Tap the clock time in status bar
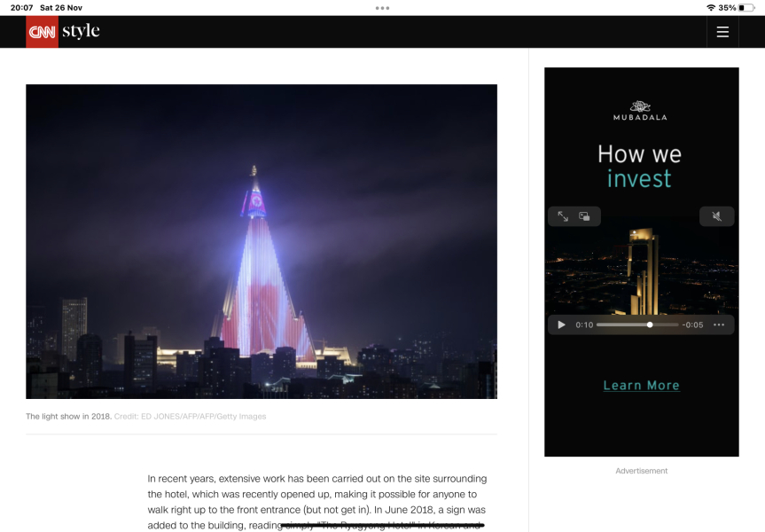The image size is (765, 532). pyautogui.click(x=21, y=8)
